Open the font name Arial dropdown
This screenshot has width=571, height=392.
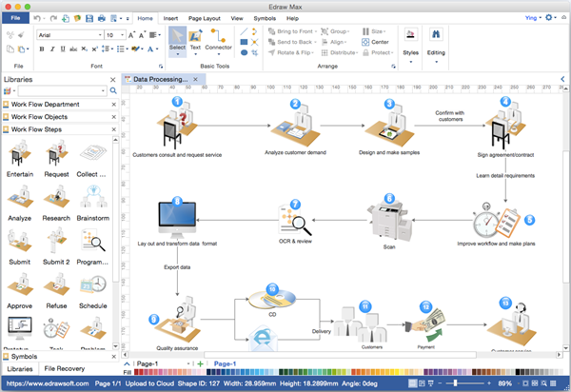click(x=101, y=35)
